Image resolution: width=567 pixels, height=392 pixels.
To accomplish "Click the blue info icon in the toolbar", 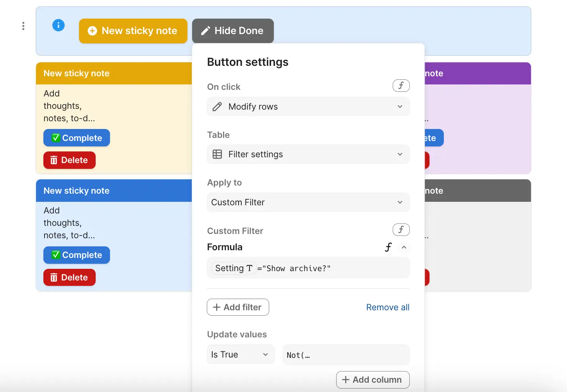I will (x=58, y=25).
